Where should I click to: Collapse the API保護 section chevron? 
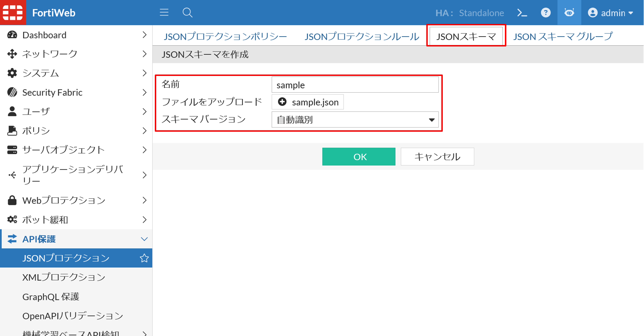click(144, 239)
